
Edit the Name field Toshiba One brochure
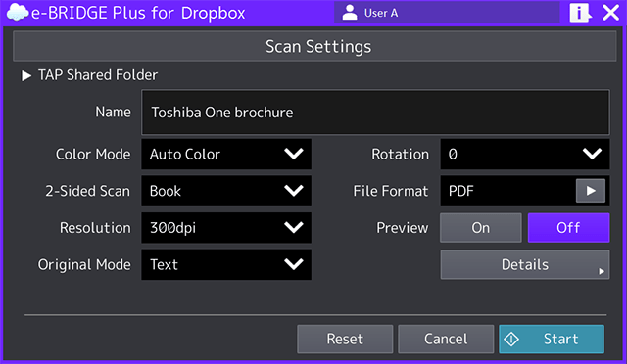tap(375, 113)
